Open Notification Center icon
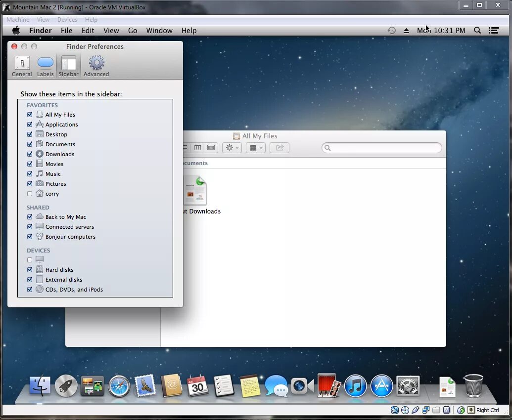This screenshot has height=420, width=512. pos(494,30)
